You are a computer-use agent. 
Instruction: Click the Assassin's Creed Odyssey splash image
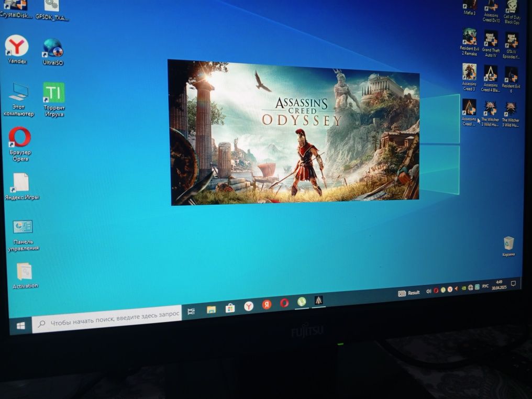[294, 133]
